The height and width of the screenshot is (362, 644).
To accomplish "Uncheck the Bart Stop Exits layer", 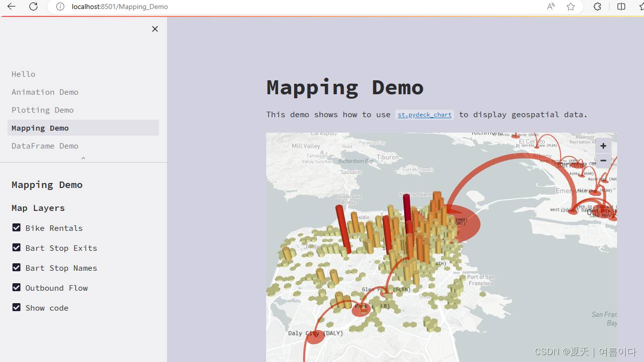I will pyautogui.click(x=16, y=247).
